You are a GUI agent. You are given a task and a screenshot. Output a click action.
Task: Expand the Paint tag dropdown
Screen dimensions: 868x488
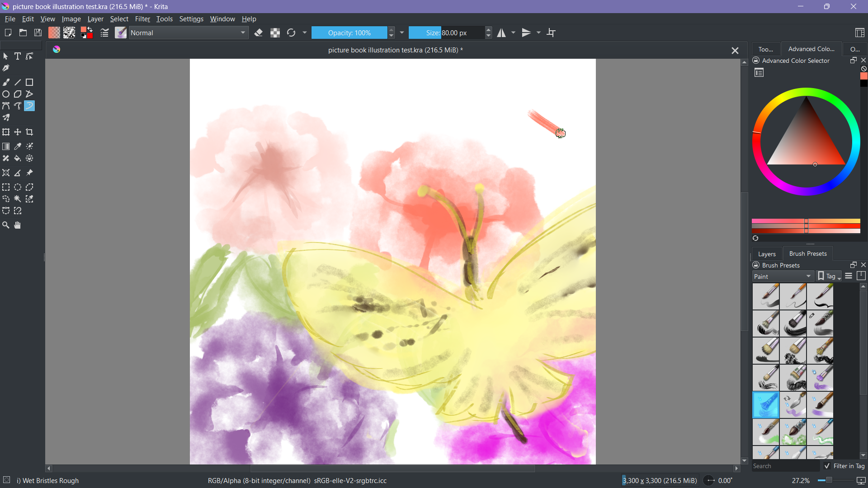click(783, 277)
